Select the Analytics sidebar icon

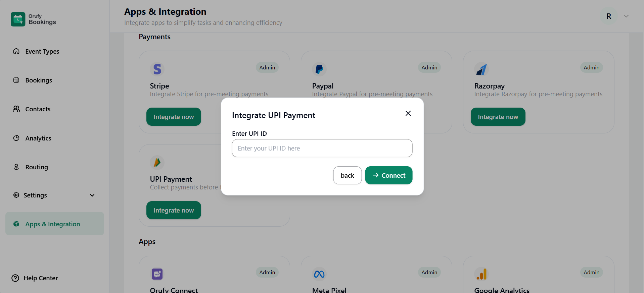[16, 138]
